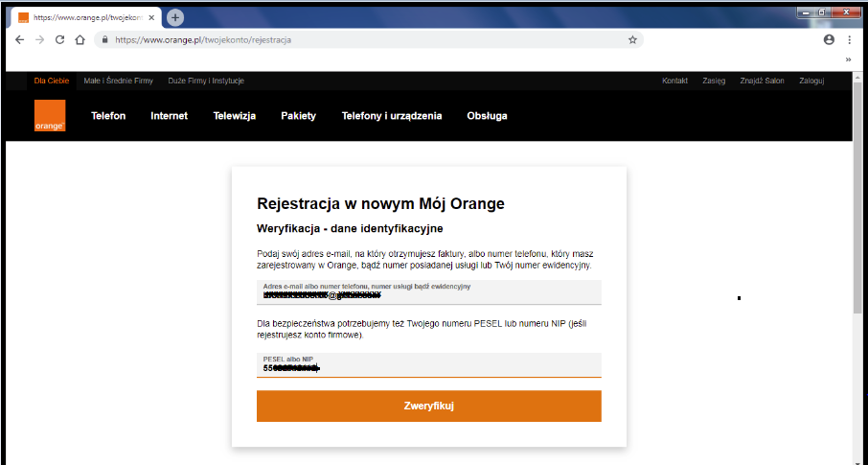Open the Obsługa menu
The image size is (868, 465).
point(487,116)
